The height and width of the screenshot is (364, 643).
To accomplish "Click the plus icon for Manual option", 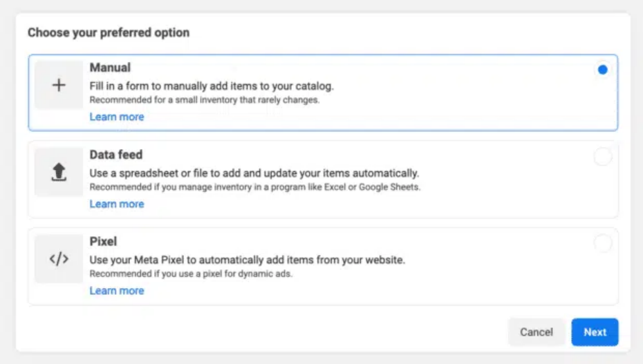I will pyautogui.click(x=59, y=86).
